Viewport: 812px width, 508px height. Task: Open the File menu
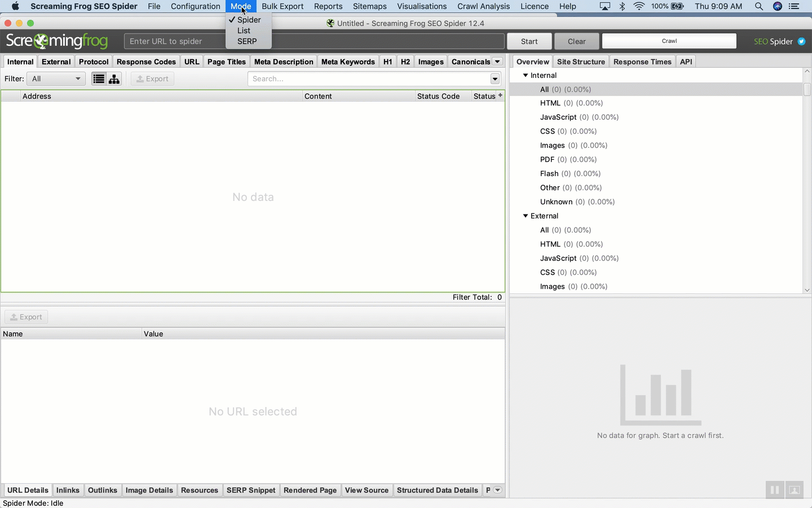154,6
